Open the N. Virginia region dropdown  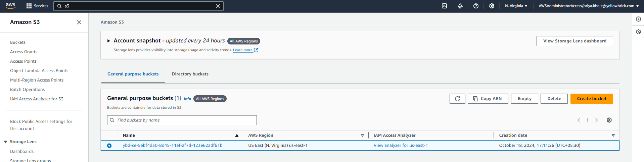(x=516, y=6)
